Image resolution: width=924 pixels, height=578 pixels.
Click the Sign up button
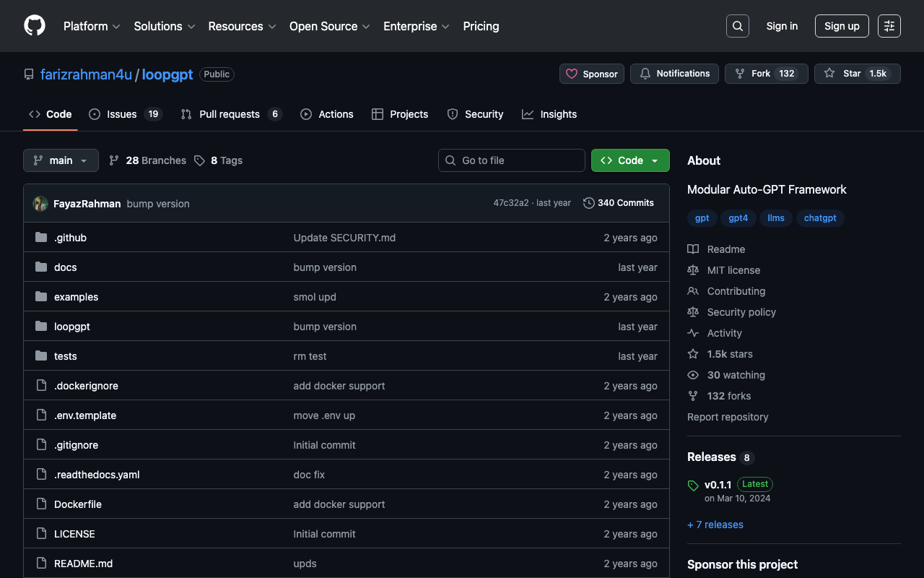[842, 26]
